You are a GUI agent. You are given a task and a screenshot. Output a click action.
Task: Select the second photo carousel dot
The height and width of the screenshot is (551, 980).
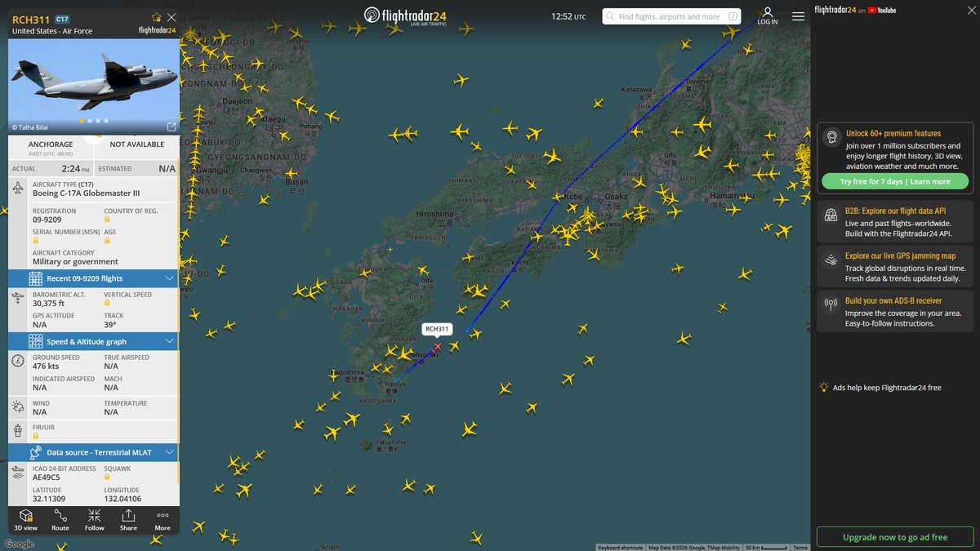89,121
